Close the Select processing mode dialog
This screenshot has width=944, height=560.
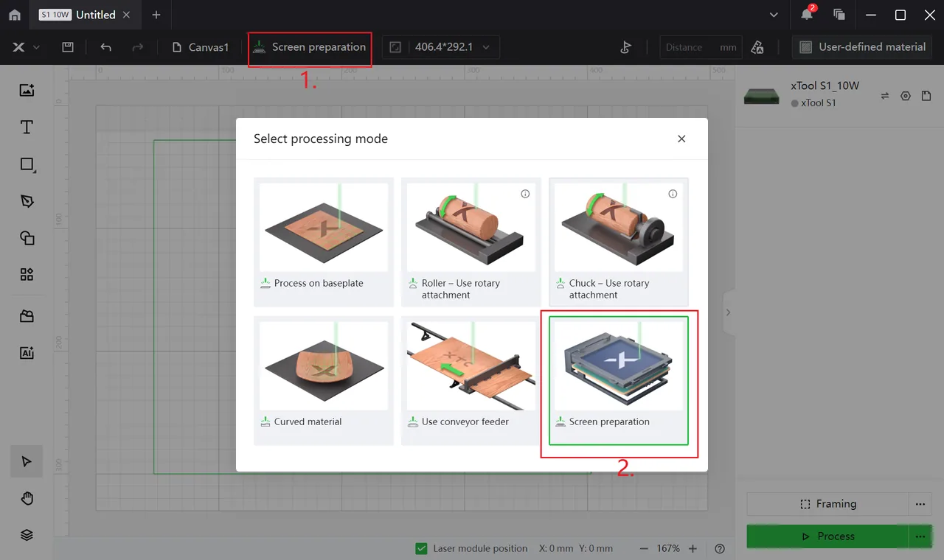pos(681,139)
